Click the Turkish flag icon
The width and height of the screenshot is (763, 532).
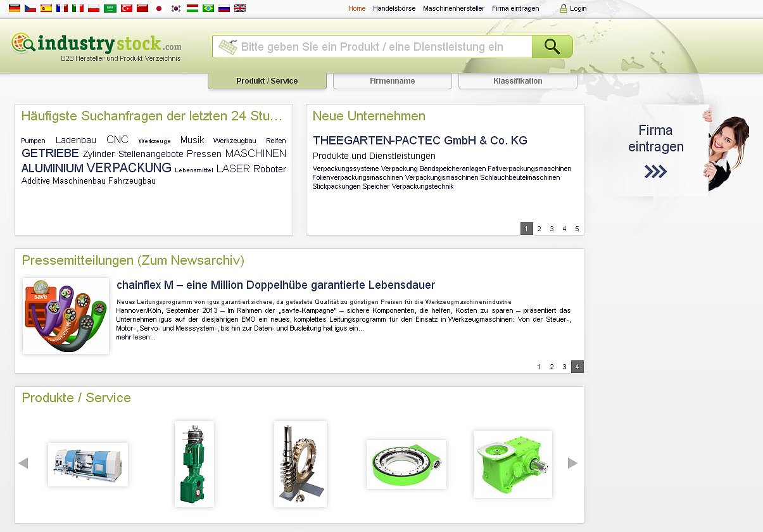(x=127, y=8)
